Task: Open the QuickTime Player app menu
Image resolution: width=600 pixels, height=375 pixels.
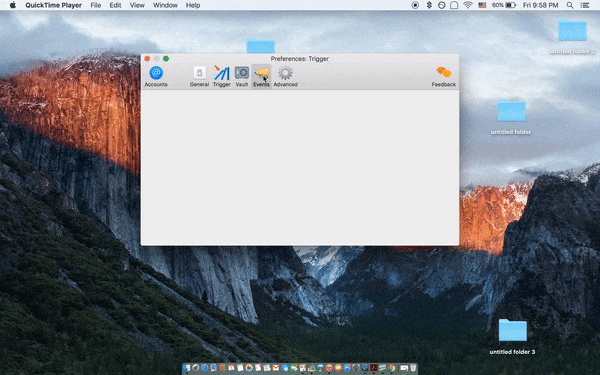Action: (54, 5)
